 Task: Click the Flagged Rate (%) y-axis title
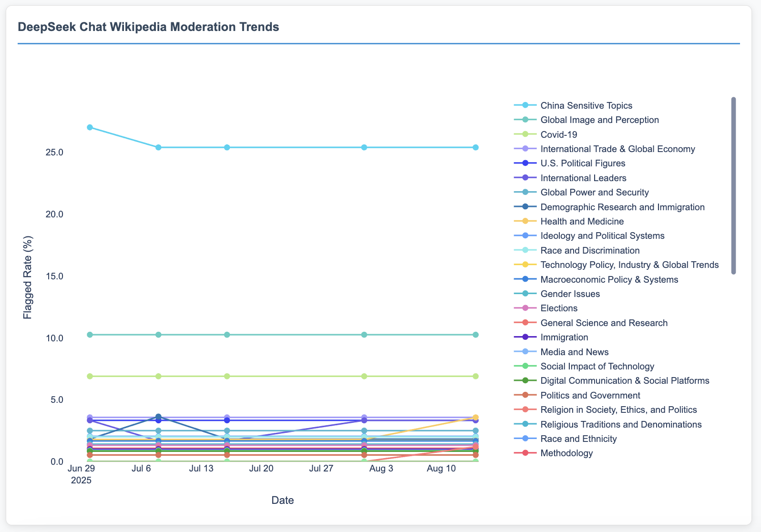(27, 277)
